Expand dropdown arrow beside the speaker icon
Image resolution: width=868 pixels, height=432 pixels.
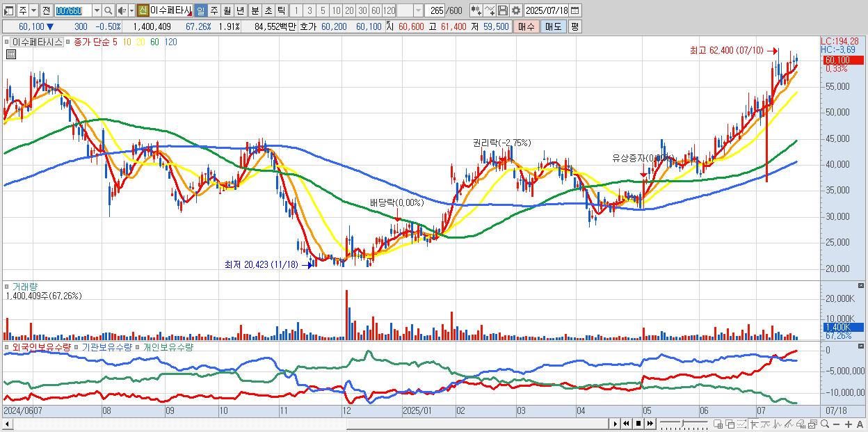tap(131, 10)
